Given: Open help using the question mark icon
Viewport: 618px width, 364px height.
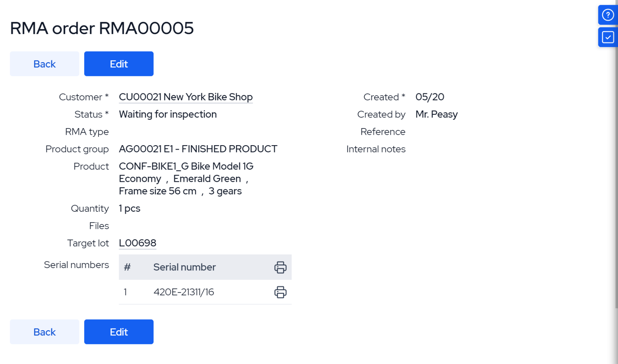Looking at the screenshot, I should tap(608, 15).
